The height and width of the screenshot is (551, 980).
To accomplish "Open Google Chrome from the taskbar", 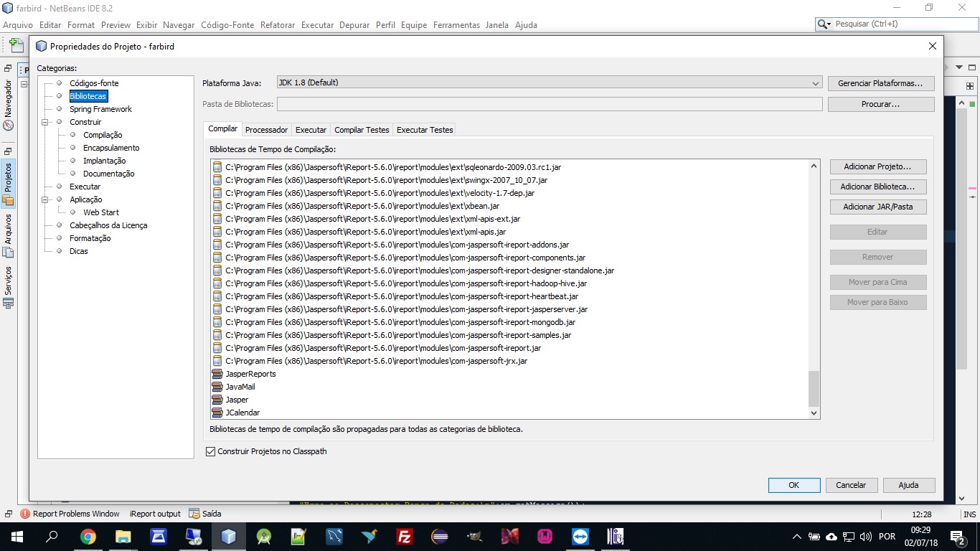I will (88, 537).
